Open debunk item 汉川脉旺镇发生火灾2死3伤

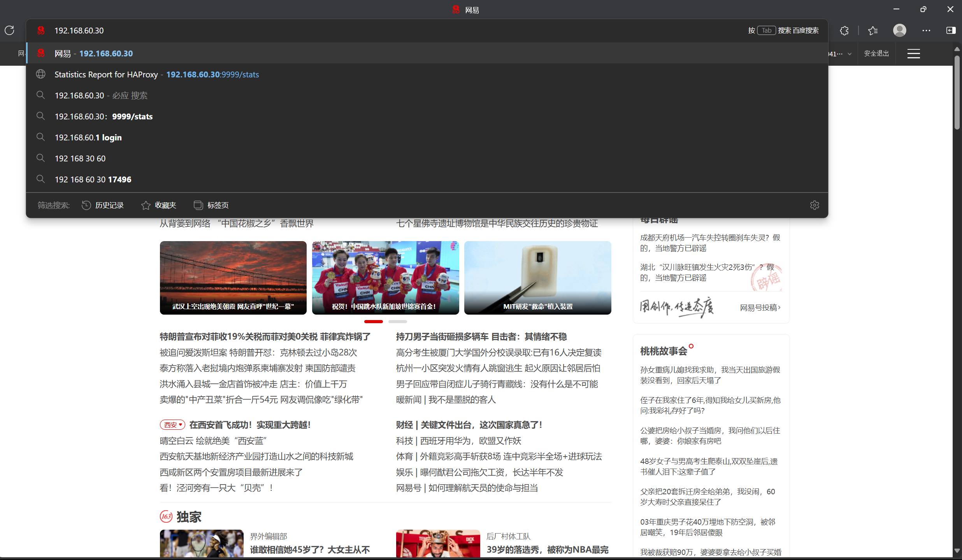[707, 272]
